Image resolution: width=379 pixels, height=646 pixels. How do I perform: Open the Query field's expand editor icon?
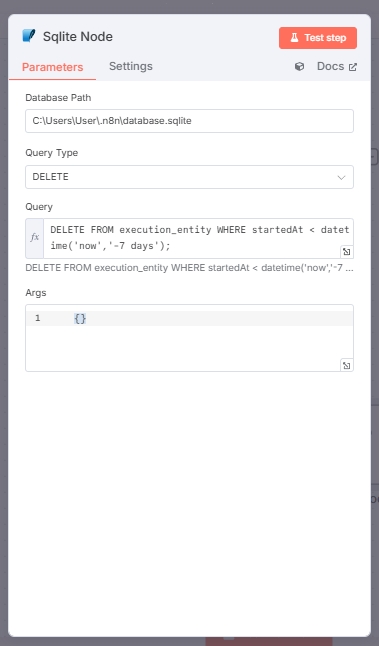(346, 251)
